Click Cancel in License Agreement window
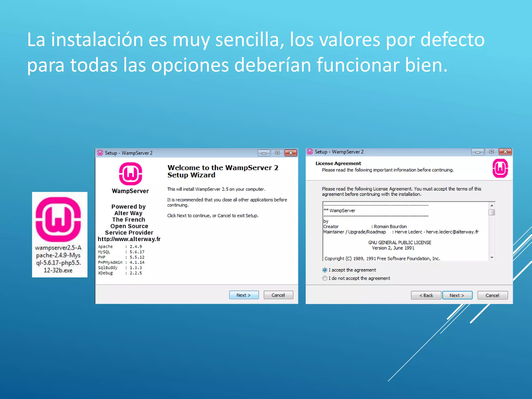 tap(493, 295)
